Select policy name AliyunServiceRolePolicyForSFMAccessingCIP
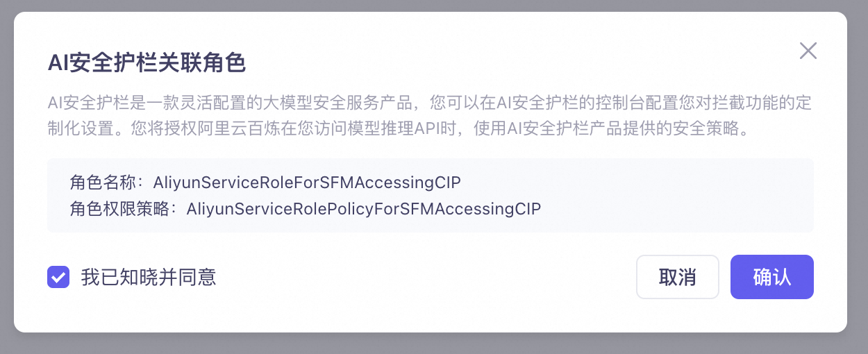 (363, 208)
